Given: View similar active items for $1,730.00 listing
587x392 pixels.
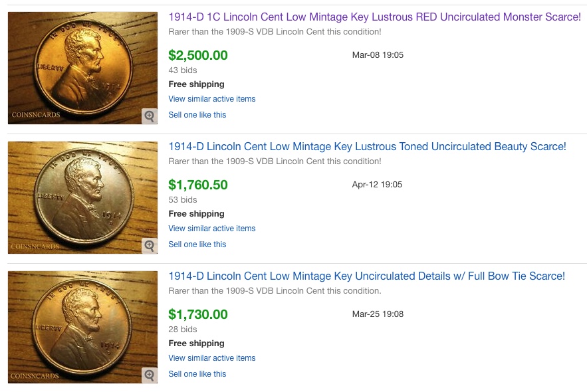Looking at the screenshot, I should (x=212, y=358).
